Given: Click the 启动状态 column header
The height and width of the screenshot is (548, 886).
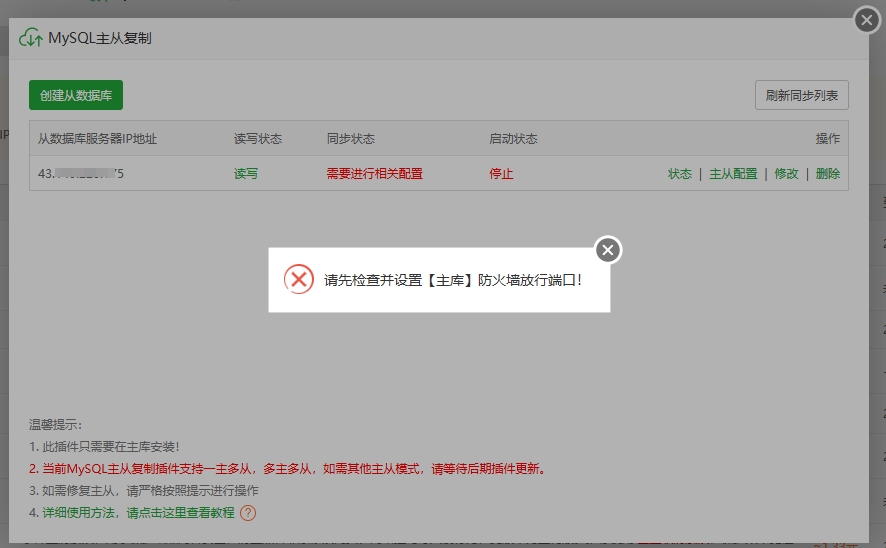Looking at the screenshot, I should tap(513, 138).
